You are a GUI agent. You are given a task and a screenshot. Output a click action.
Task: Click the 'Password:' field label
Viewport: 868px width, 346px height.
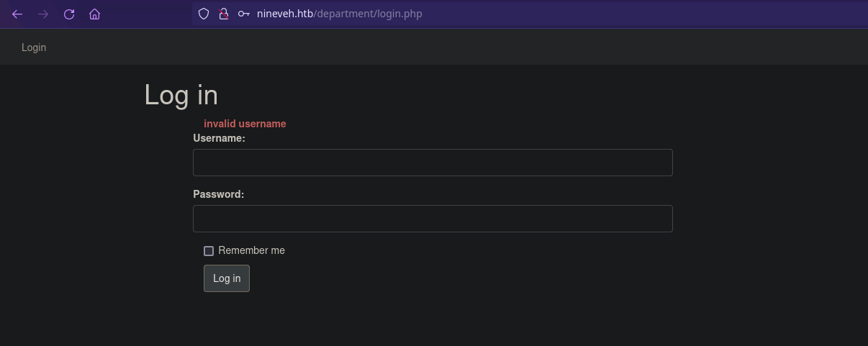click(218, 194)
